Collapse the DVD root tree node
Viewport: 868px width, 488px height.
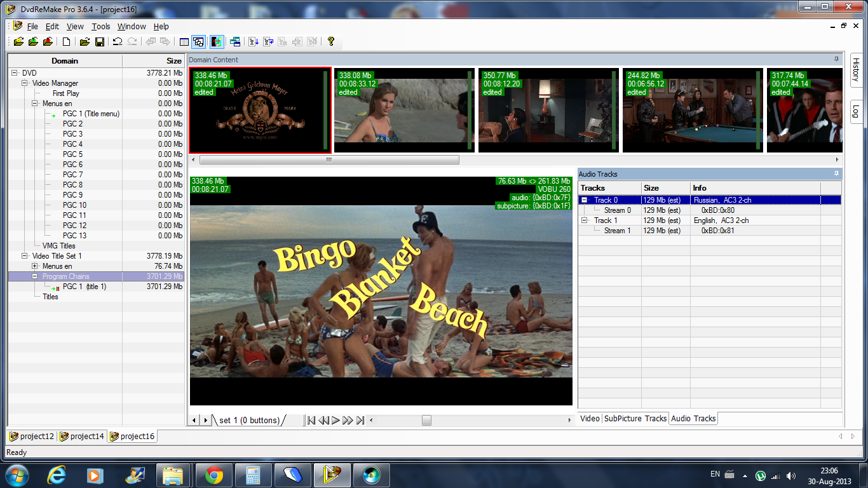click(x=15, y=73)
